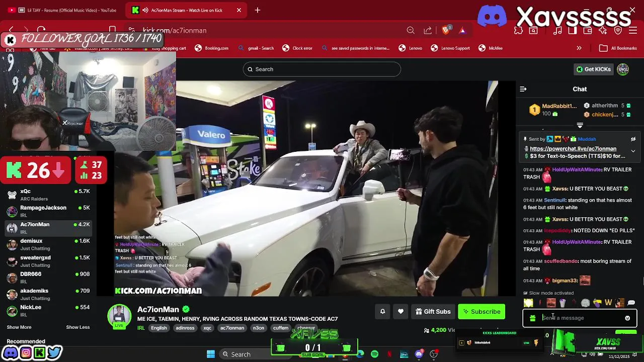Click chat username bigman33
644x362 pixels.
[564, 281]
